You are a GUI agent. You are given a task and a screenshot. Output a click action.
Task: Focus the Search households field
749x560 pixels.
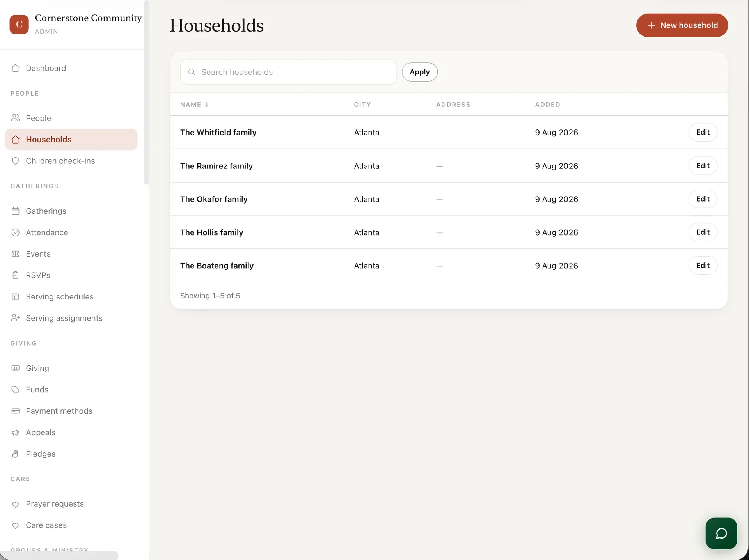[x=288, y=72]
